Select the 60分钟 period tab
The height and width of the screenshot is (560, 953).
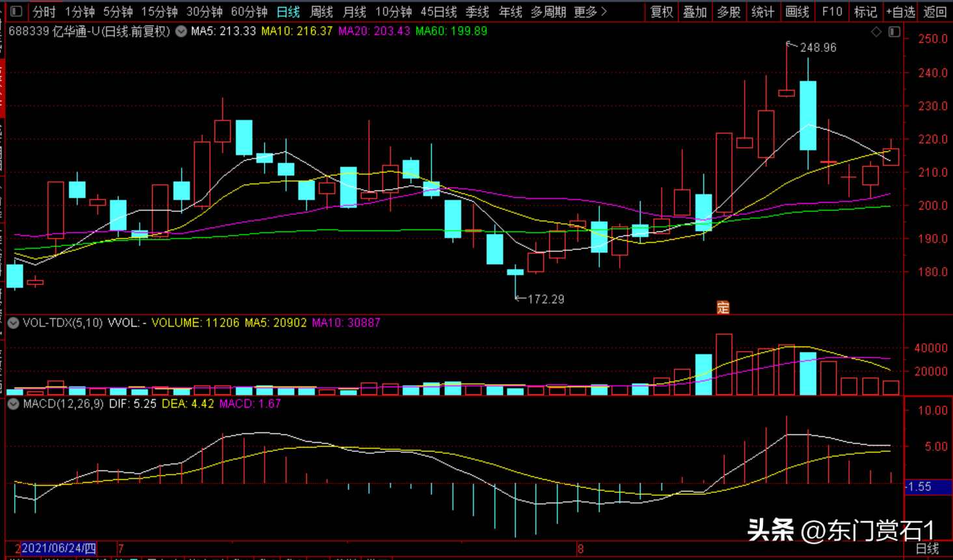tap(249, 12)
